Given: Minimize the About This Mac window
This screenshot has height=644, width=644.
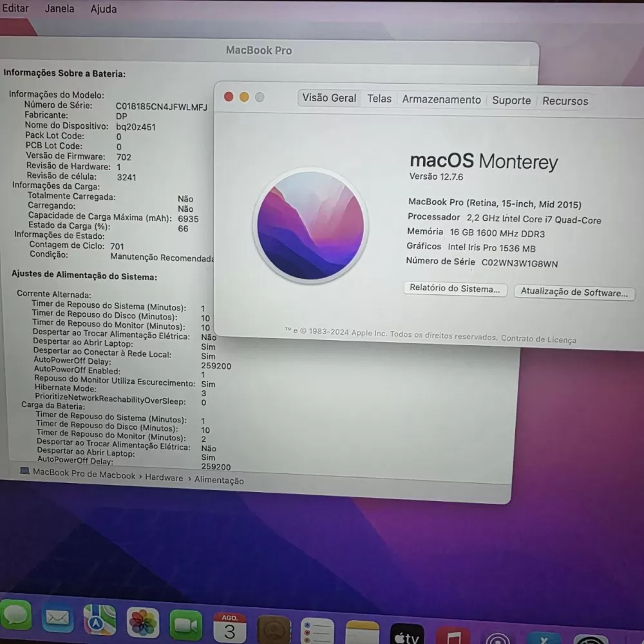Looking at the screenshot, I should coord(244,97).
